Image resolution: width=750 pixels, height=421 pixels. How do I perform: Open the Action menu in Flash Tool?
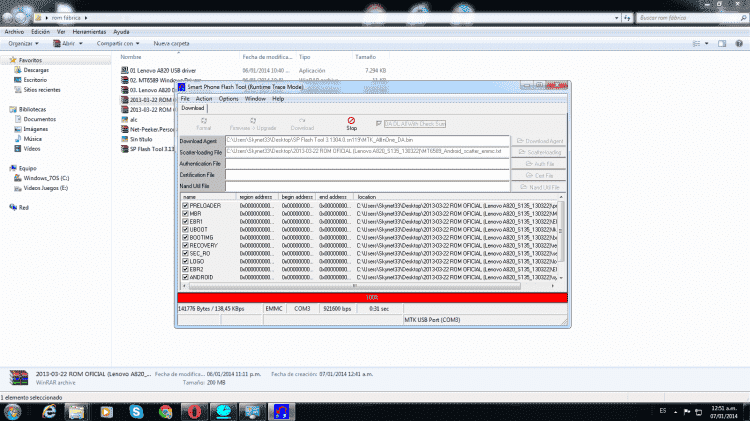204,99
